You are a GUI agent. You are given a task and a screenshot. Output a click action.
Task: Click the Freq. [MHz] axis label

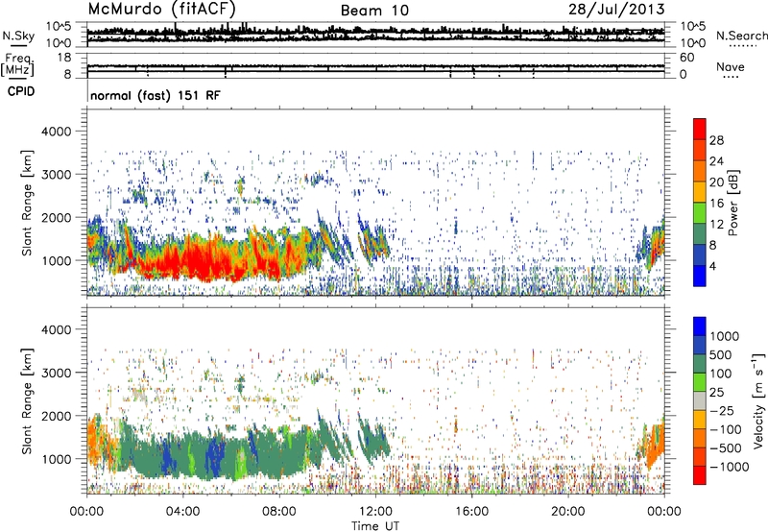pyautogui.click(x=17, y=64)
